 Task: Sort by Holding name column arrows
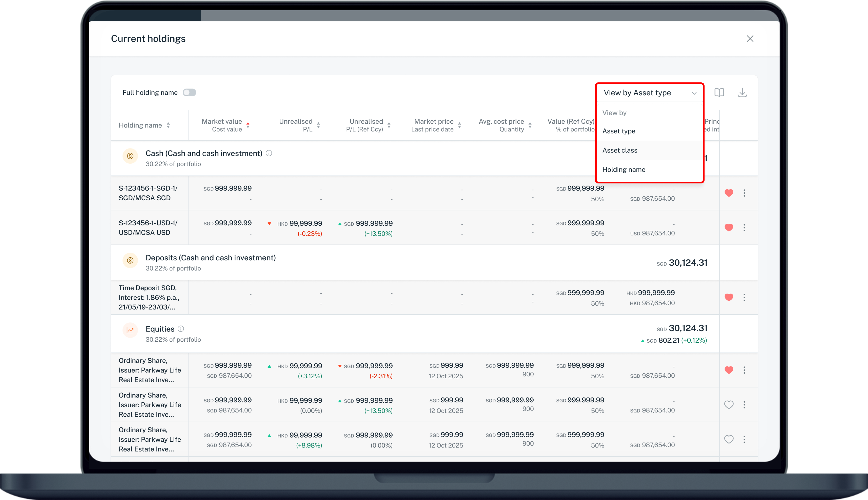[x=168, y=125]
